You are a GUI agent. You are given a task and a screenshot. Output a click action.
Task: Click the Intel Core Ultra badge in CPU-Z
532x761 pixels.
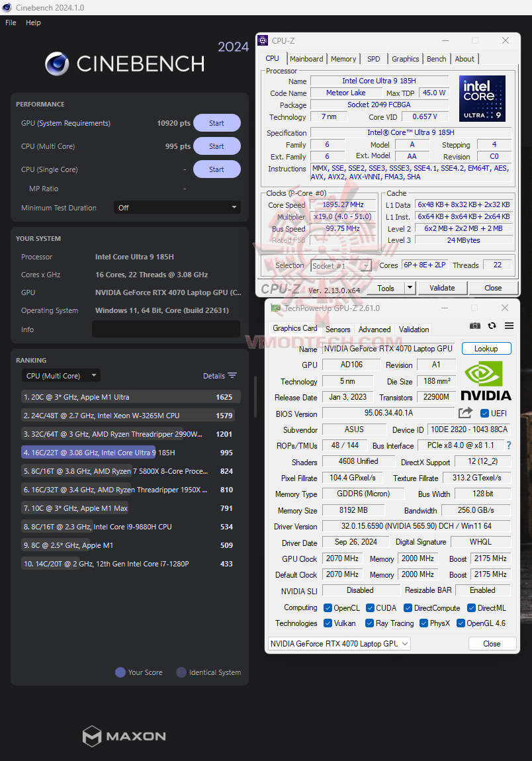(482, 98)
